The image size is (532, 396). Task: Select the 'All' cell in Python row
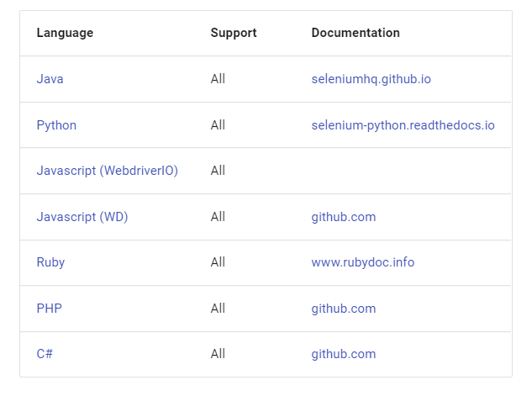click(218, 125)
